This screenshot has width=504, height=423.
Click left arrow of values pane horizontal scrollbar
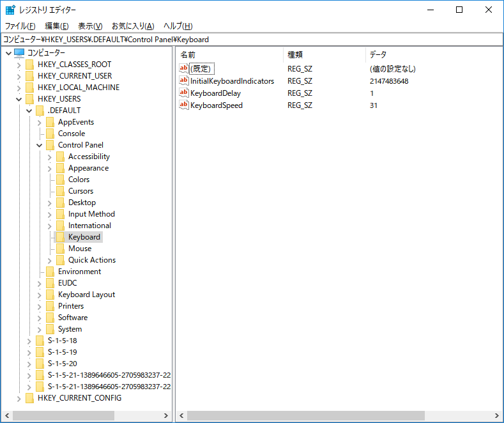click(181, 415)
